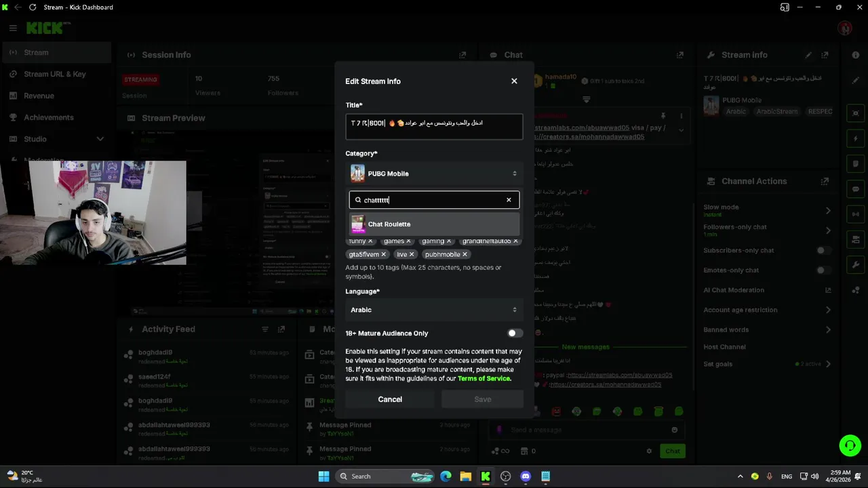Open the Revenue sidebar item

(x=56, y=96)
